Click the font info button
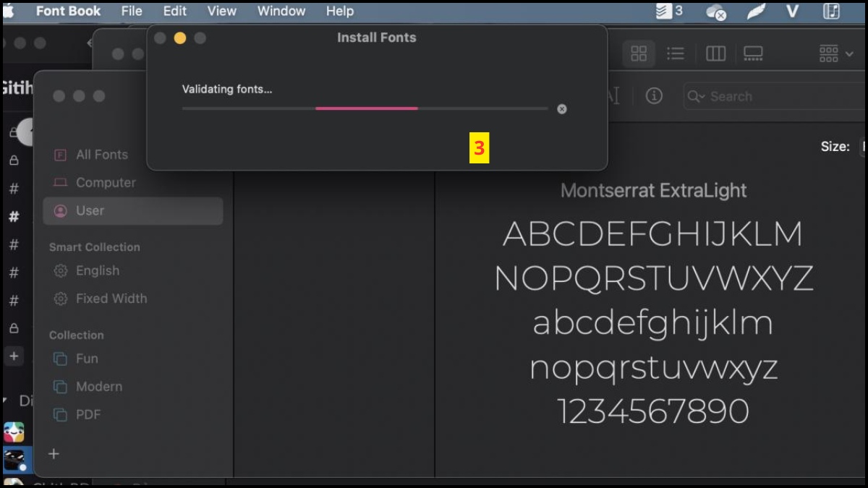The height and width of the screenshot is (488, 868). pos(654,95)
